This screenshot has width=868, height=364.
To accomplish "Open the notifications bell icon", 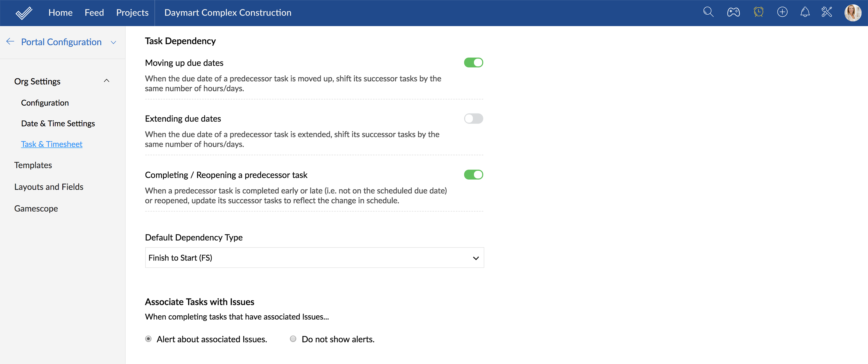I will click(805, 12).
